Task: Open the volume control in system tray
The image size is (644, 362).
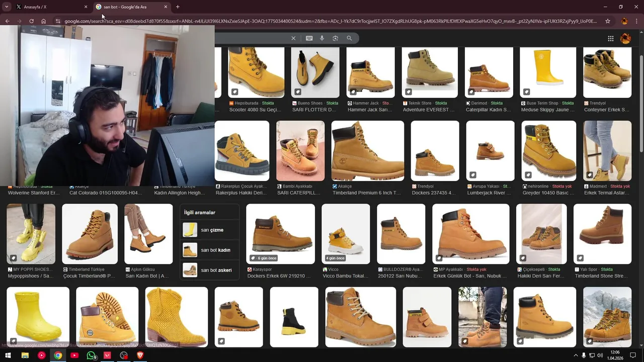Action: [x=600, y=355]
